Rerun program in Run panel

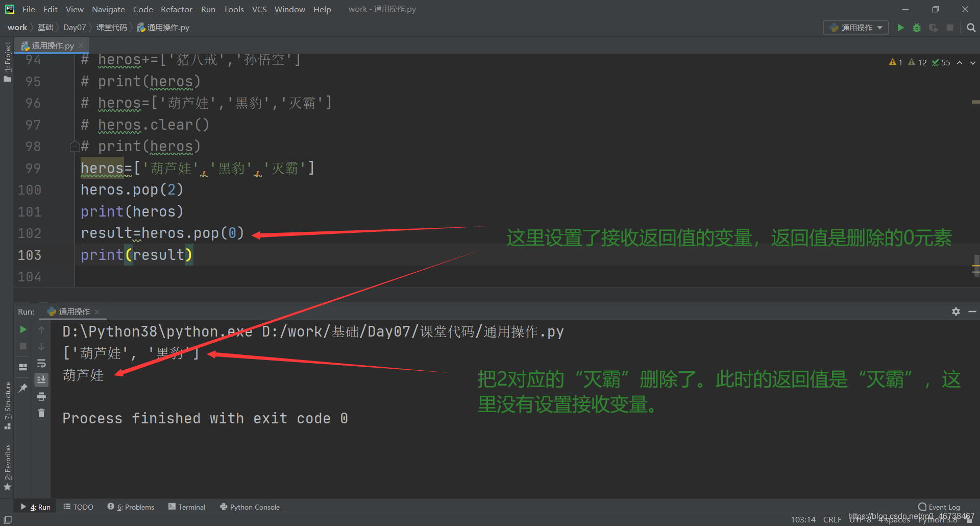tap(23, 329)
